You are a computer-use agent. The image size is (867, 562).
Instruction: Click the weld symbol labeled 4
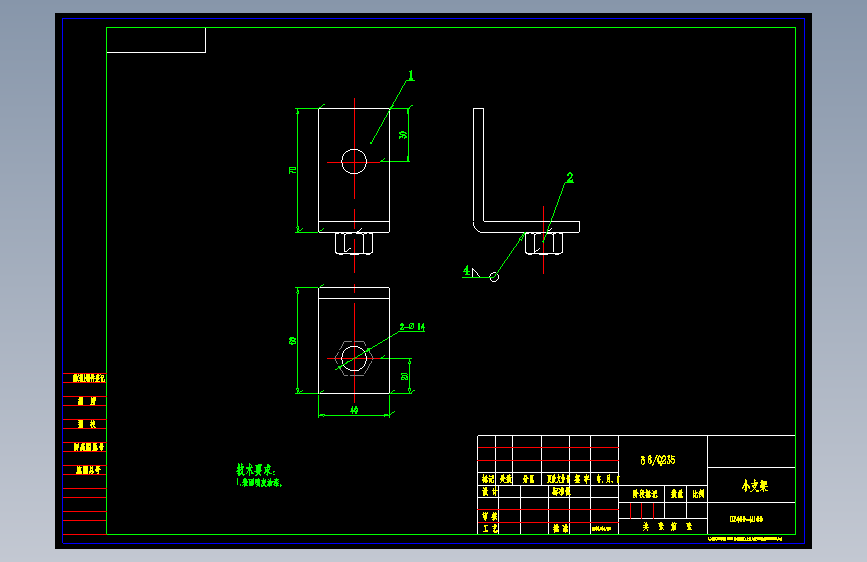[x=472, y=272]
